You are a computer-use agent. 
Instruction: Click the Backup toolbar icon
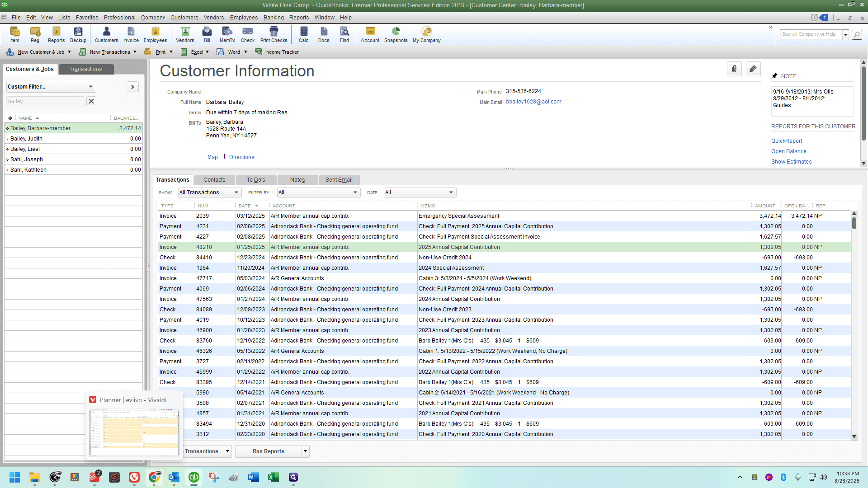78,34
